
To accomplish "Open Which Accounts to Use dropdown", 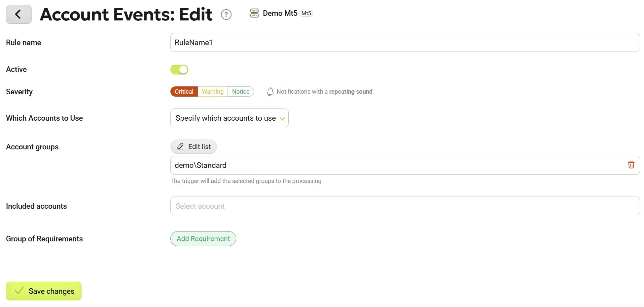I will 230,118.
